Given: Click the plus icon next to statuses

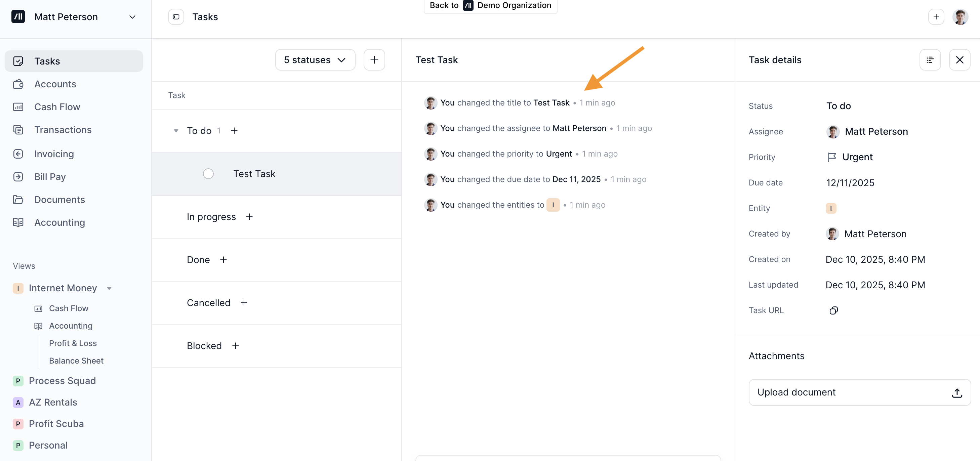Looking at the screenshot, I should click(374, 60).
